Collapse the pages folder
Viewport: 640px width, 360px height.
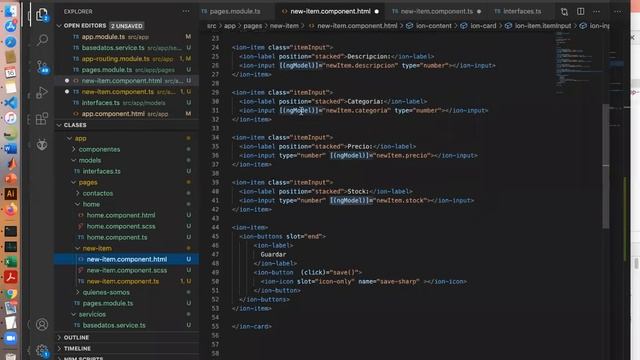pyautogui.click(x=127, y=182)
